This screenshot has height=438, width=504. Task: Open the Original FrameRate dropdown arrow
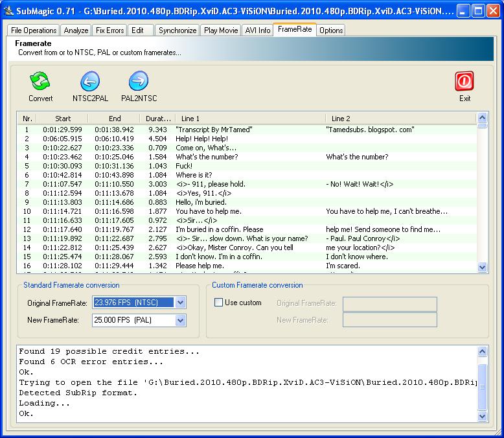click(x=181, y=303)
